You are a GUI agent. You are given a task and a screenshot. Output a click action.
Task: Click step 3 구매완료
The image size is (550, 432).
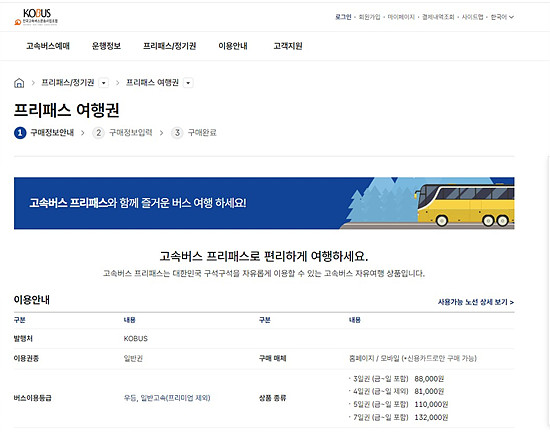click(194, 133)
